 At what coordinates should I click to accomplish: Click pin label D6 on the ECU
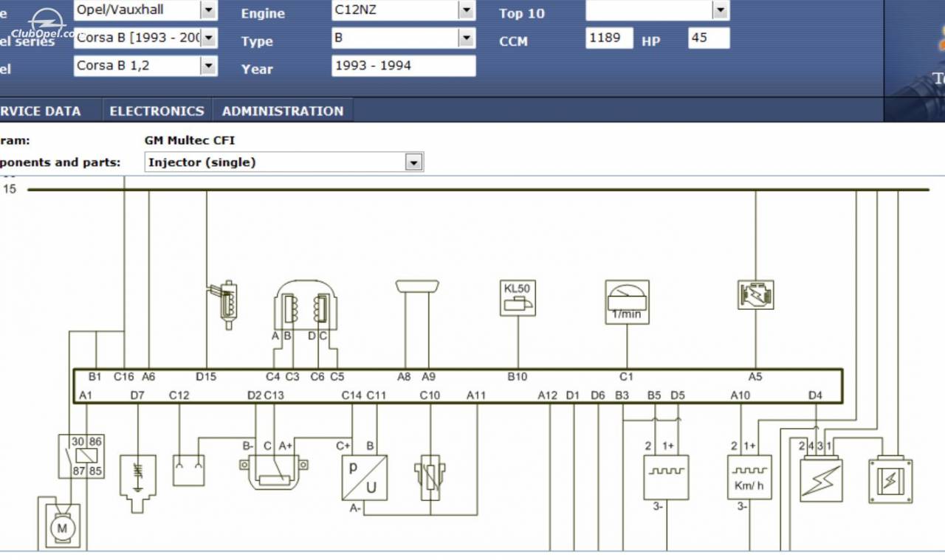pos(598,395)
